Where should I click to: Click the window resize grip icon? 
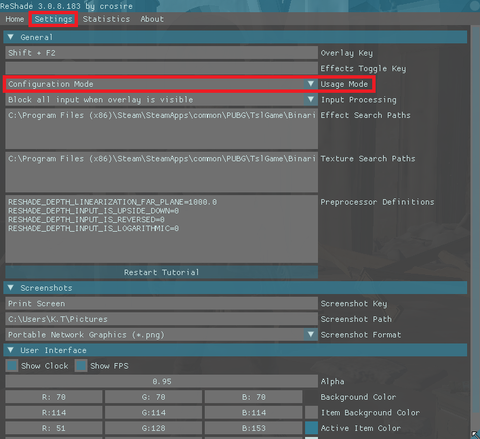475,434
